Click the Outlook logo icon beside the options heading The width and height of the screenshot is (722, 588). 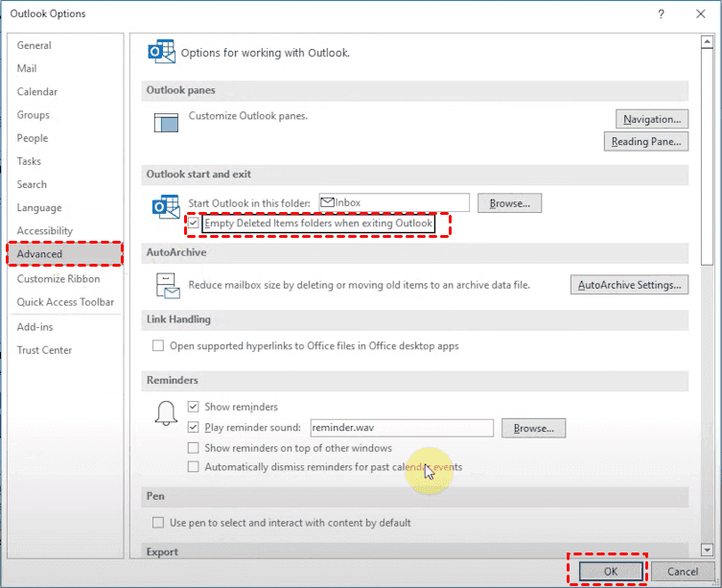(x=162, y=52)
